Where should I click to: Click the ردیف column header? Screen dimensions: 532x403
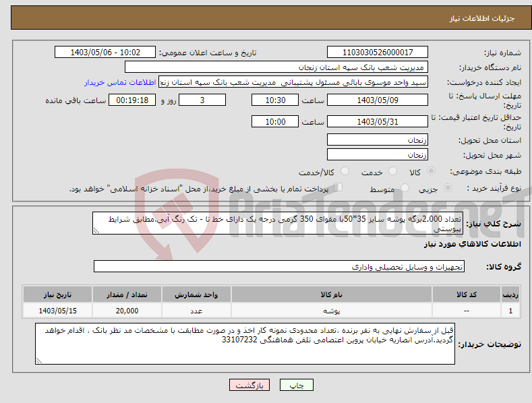(x=510, y=294)
